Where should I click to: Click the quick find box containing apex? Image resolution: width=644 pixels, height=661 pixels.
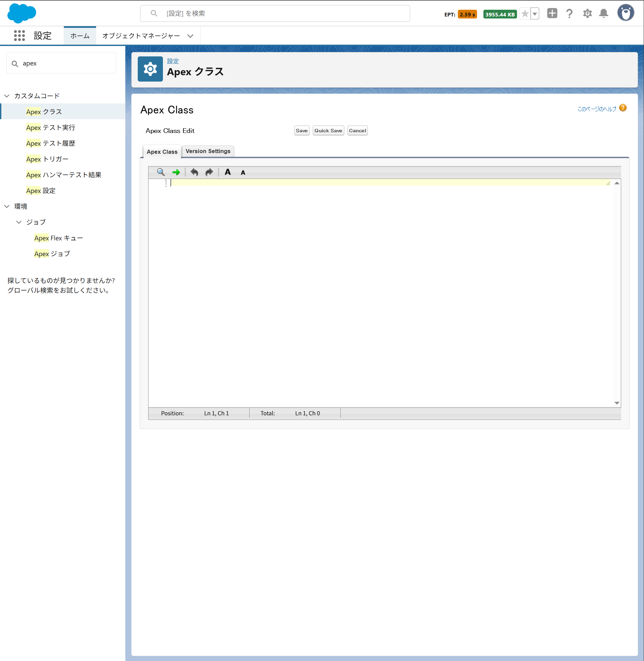(x=61, y=63)
